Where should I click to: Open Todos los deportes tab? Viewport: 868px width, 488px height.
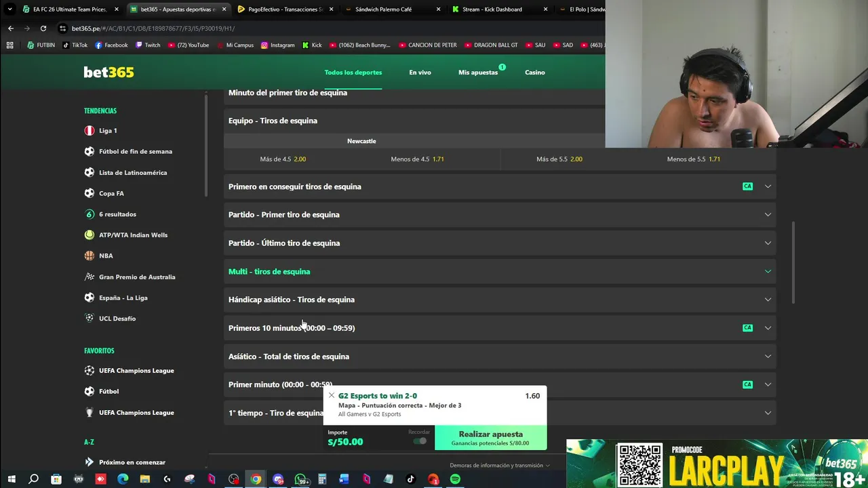pyautogui.click(x=353, y=72)
